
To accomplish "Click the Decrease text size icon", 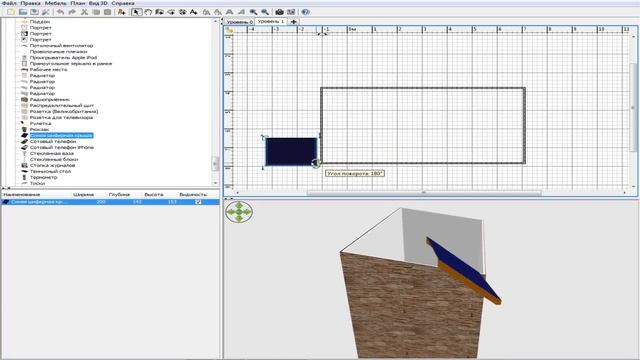I will (218, 12).
